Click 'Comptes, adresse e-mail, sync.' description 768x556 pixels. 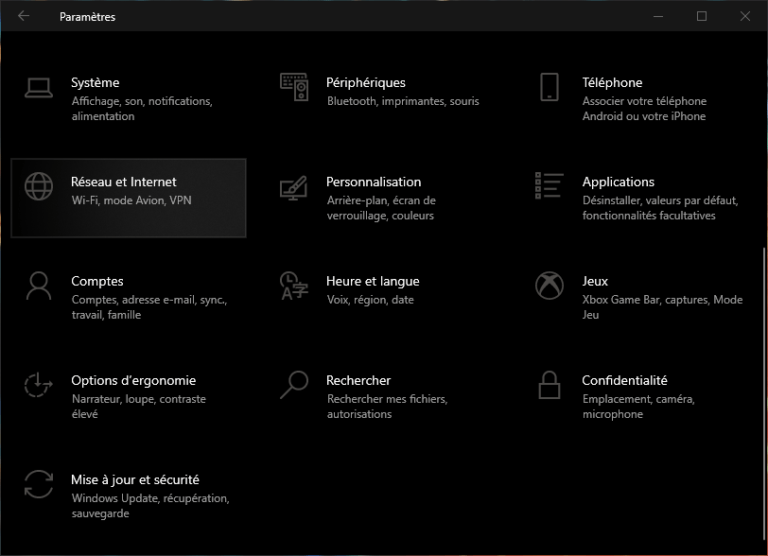pyautogui.click(x=149, y=307)
